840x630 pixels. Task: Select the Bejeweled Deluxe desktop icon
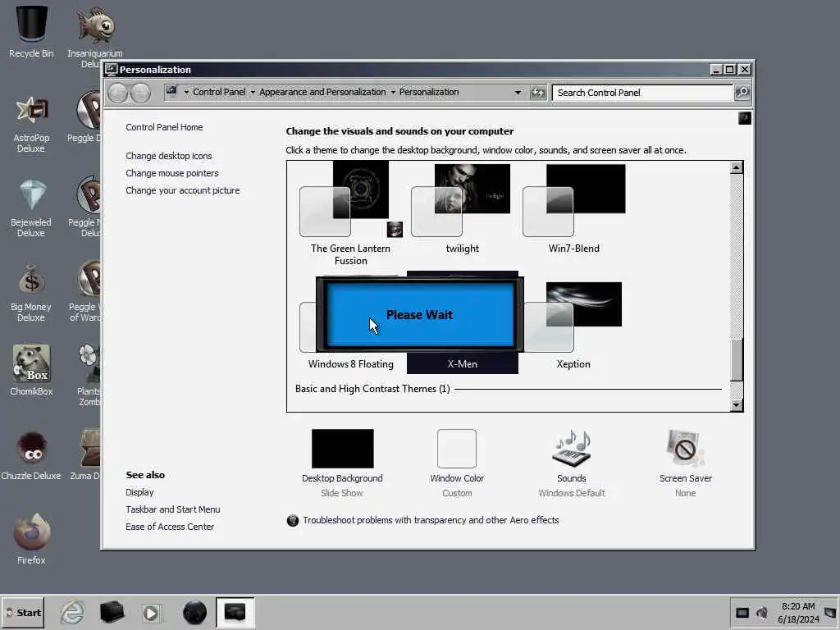[31, 209]
